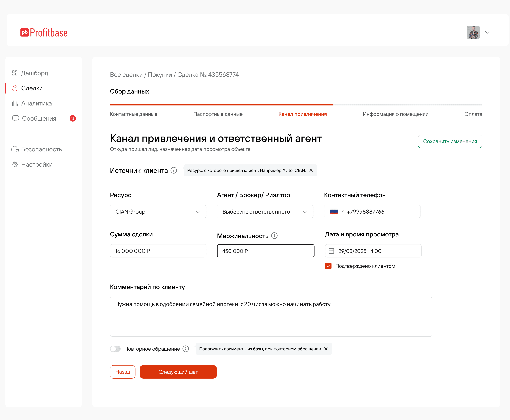Go to Аналитика in the sidebar

pos(36,103)
